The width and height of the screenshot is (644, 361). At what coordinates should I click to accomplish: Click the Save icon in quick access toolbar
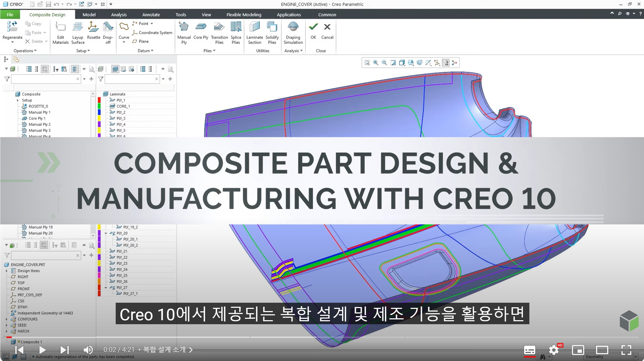coord(48,4)
